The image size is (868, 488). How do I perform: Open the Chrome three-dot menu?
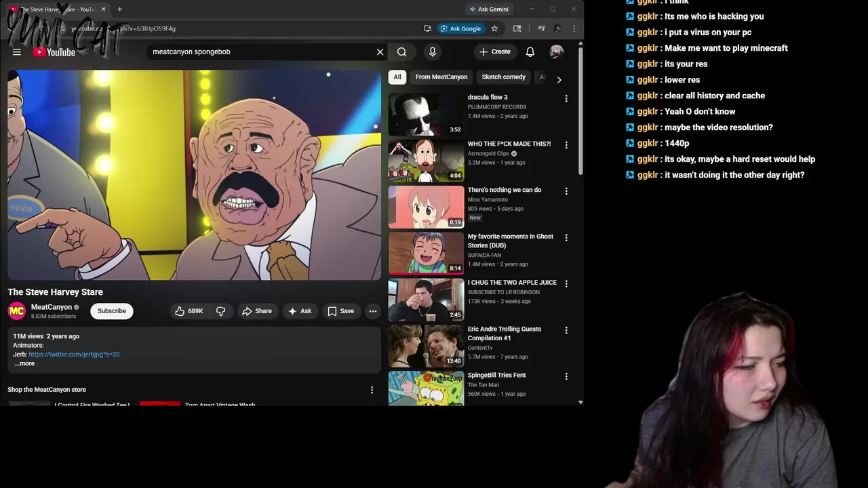click(574, 28)
